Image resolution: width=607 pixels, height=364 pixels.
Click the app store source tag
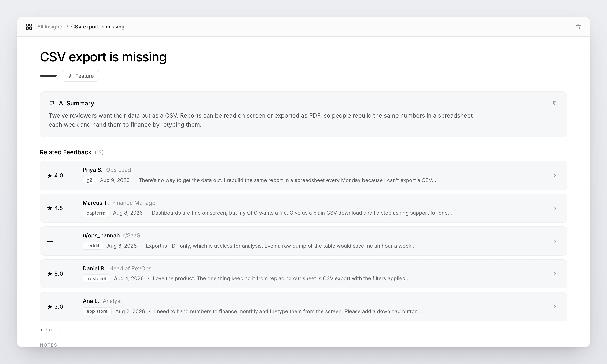click(97, 311)
